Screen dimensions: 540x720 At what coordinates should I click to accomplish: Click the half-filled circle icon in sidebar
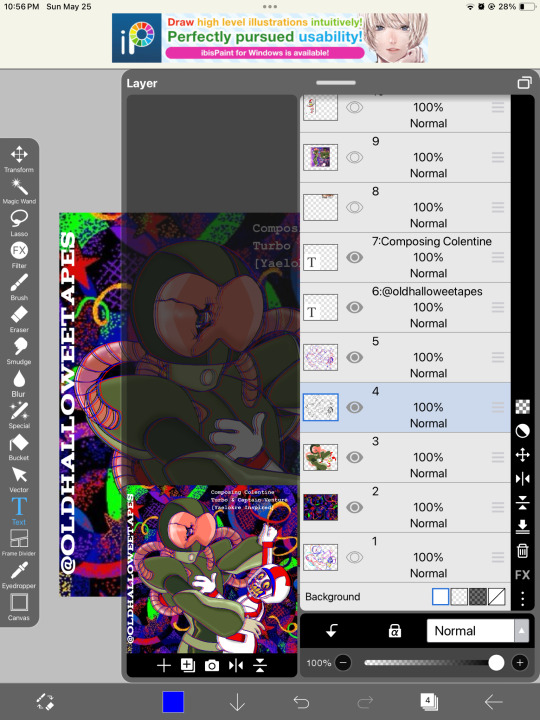click(523, 431)
